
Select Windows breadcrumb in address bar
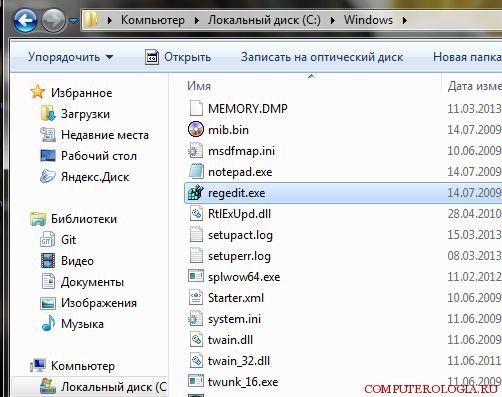coord(368,20)
